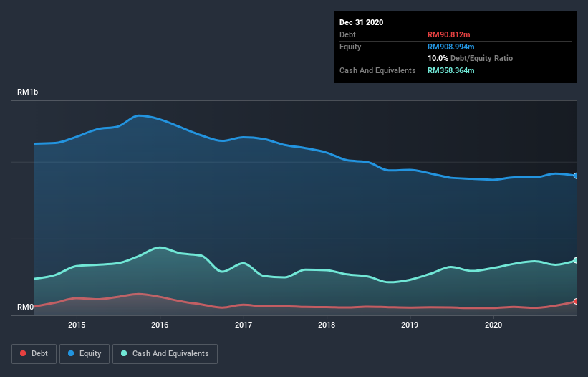Click Cash And Equivalents label in tooltip
Screen dimensions: 588x377
[x=377, y=70]
